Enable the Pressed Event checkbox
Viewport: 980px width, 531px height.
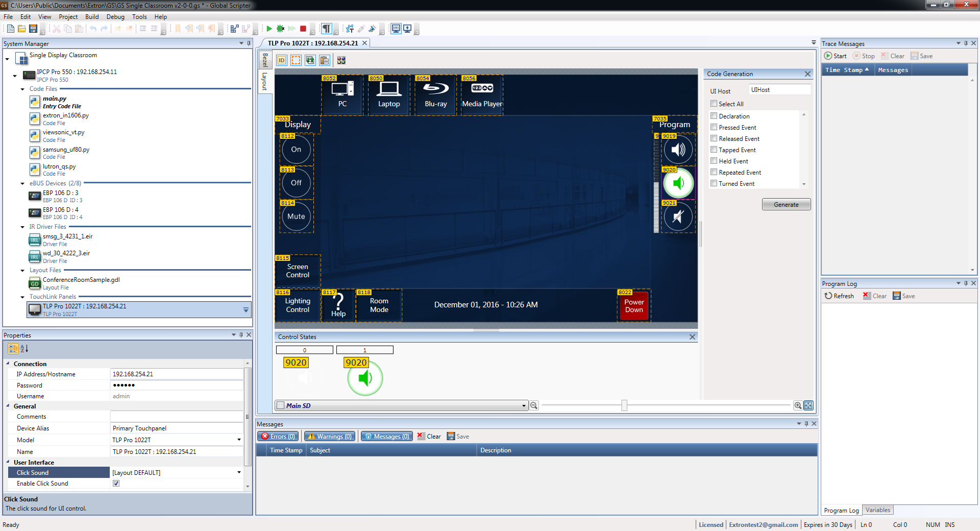pyautogui.click(x=714, y=127)
